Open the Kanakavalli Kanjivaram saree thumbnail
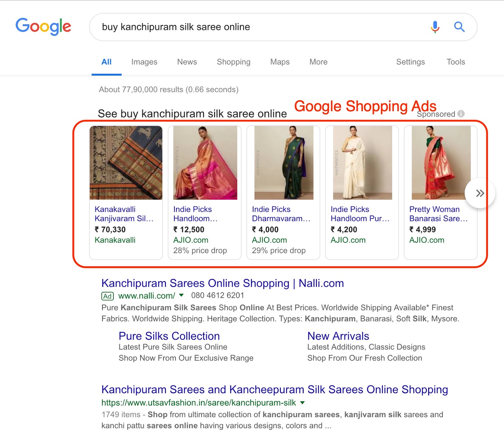This screenshot has height=443, width=504. tap(126, 163)
